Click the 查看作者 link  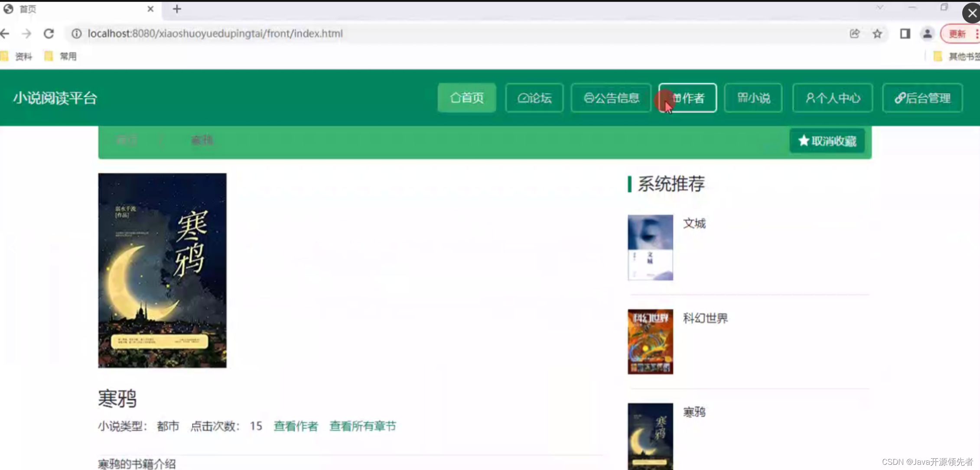pyautogui.click(x=296, y=426)
